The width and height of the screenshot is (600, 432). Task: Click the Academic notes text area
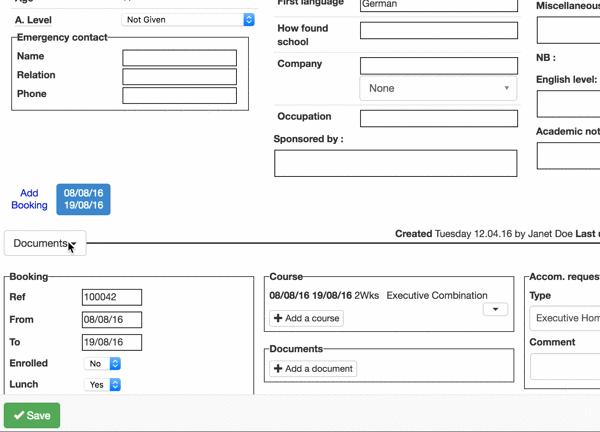569,156
